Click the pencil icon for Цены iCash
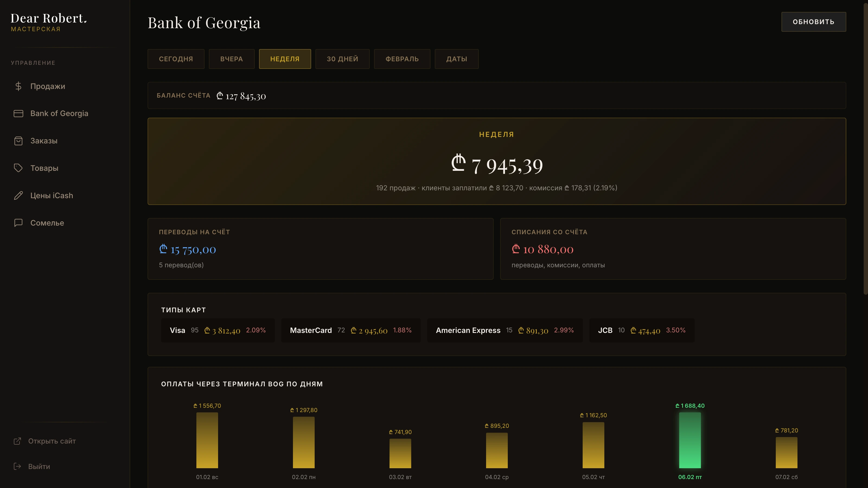Screen dimensions: 868x488 point(18,195)
